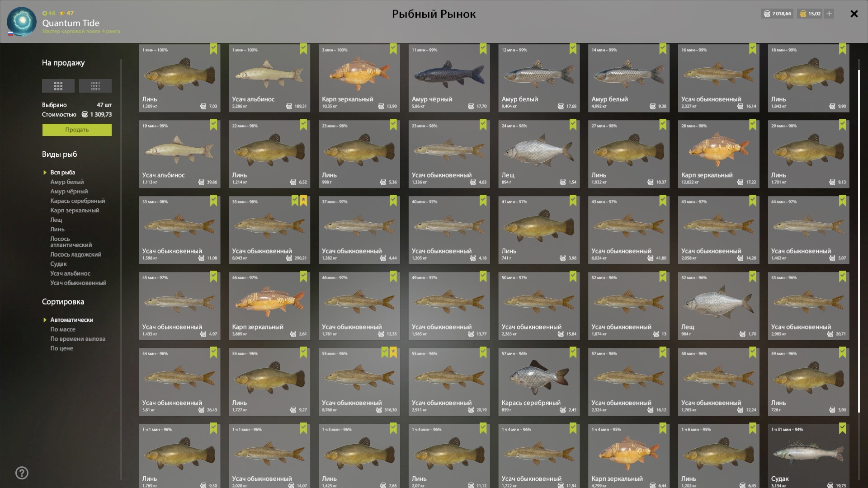Sell selected fish with Продать button

(77, 130)
